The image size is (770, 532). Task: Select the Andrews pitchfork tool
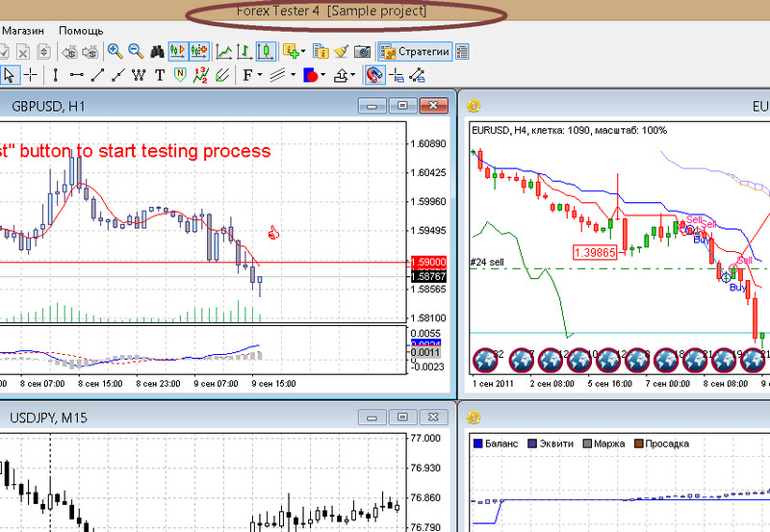[x=222, y=75]
